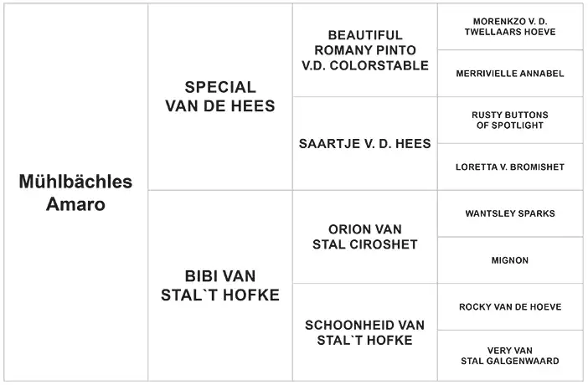Click the Mühlbächles Amaro cell

pyautogui.click(x=75, y=192)
